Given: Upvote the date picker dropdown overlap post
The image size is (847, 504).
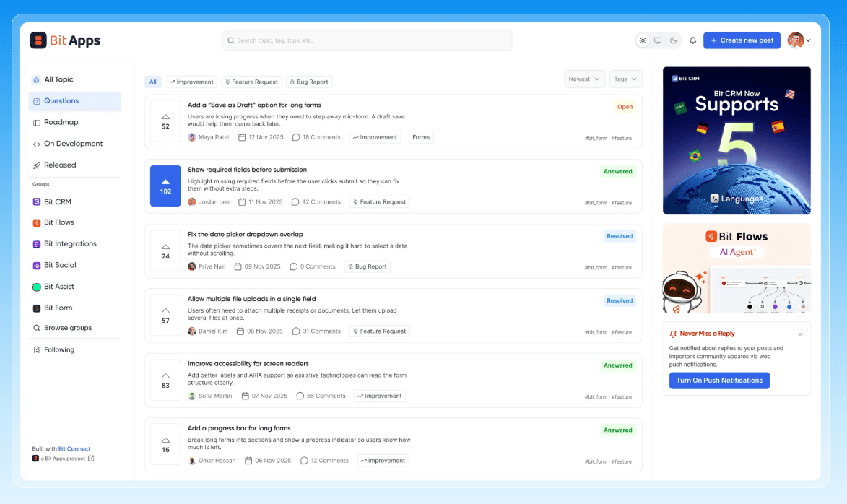Looking at the screenshot, I should [165, 251].
